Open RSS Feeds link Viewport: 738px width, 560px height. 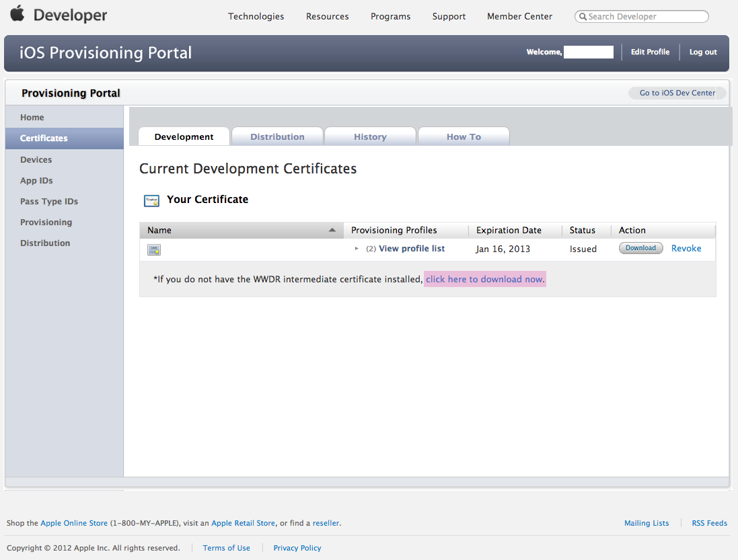(709, 523)
